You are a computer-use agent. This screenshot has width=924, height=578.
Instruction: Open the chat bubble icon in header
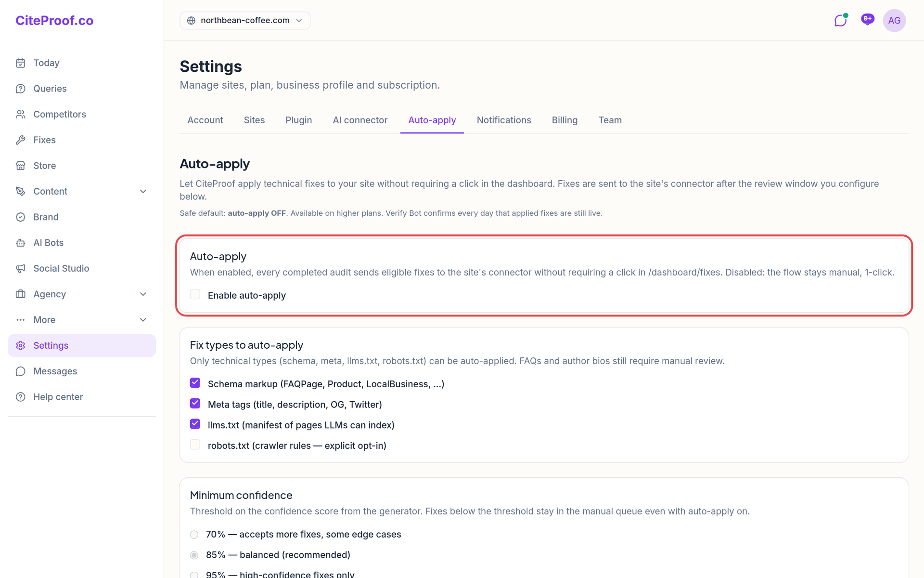[840, 21]
